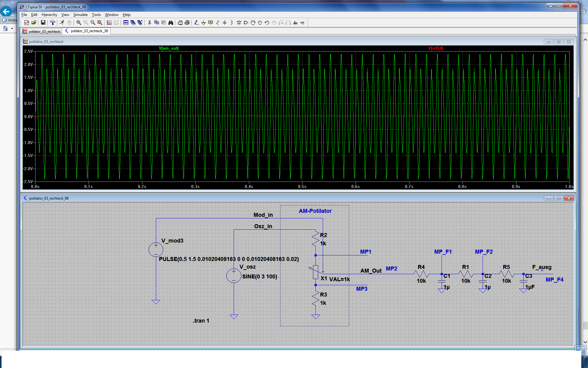Tile windows horizontally via toolbar icon
Image resolution: width=588 pixels, height=368 pixels.
tap(126, 23)
